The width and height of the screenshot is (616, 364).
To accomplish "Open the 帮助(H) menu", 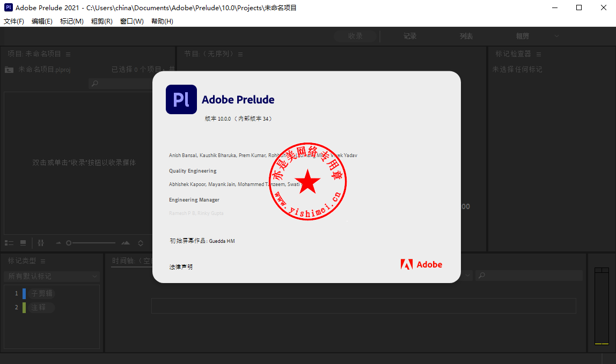I will pyautogui.click(x=162, y=21).
